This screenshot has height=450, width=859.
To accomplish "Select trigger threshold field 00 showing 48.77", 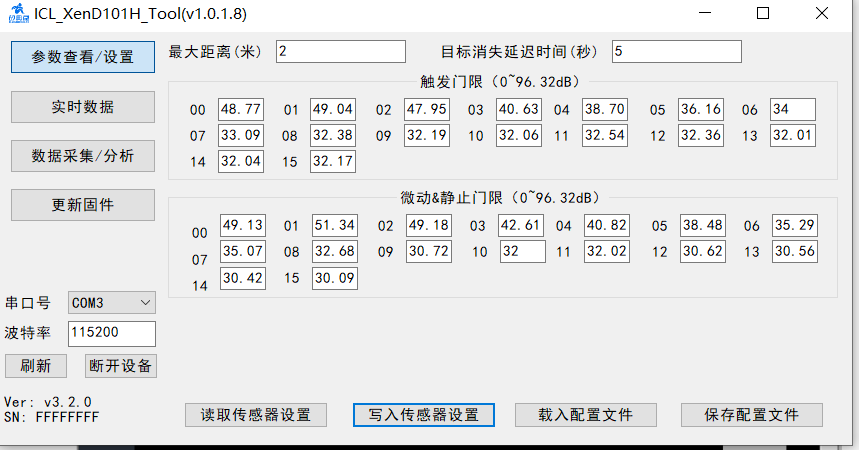I will pos(241,110).
